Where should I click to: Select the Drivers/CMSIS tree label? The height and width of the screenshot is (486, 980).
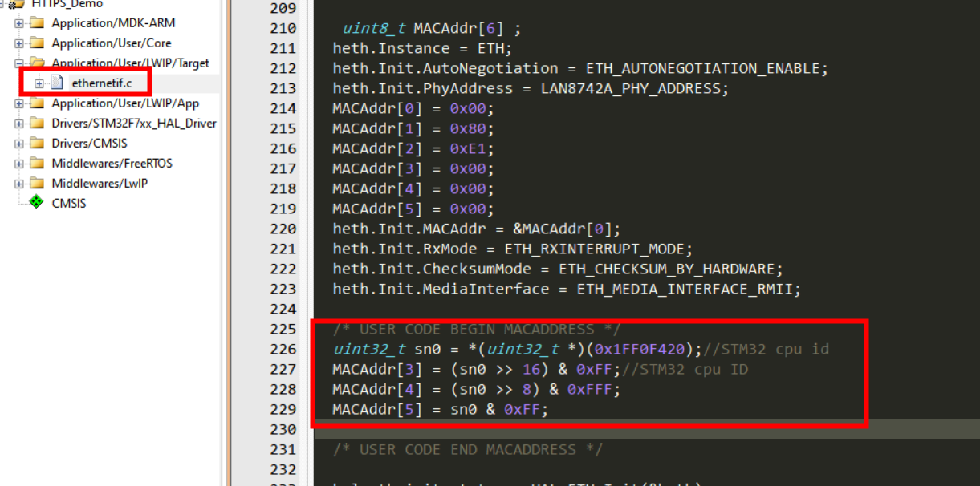[x=91, y=143]
